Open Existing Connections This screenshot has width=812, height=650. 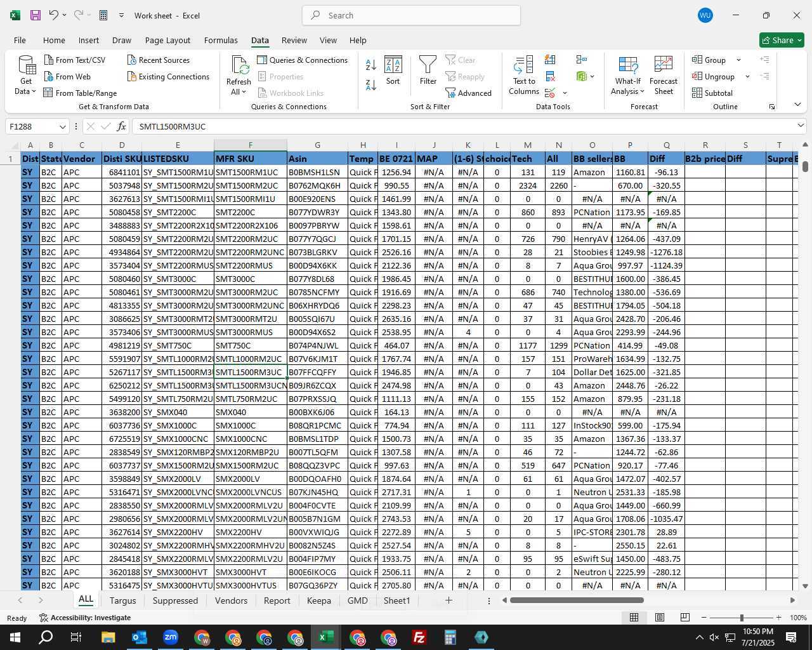click(x=168, y=76)
